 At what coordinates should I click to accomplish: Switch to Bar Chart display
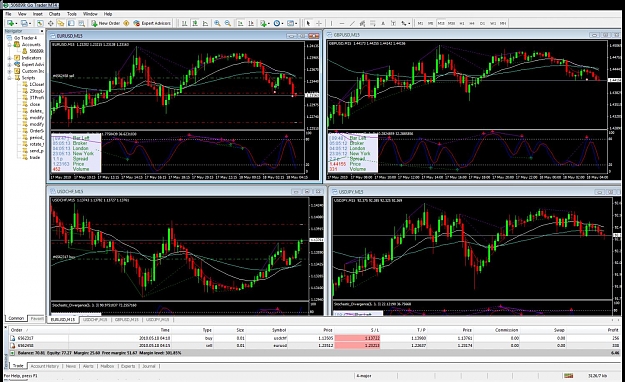click(x=185, y=24)
